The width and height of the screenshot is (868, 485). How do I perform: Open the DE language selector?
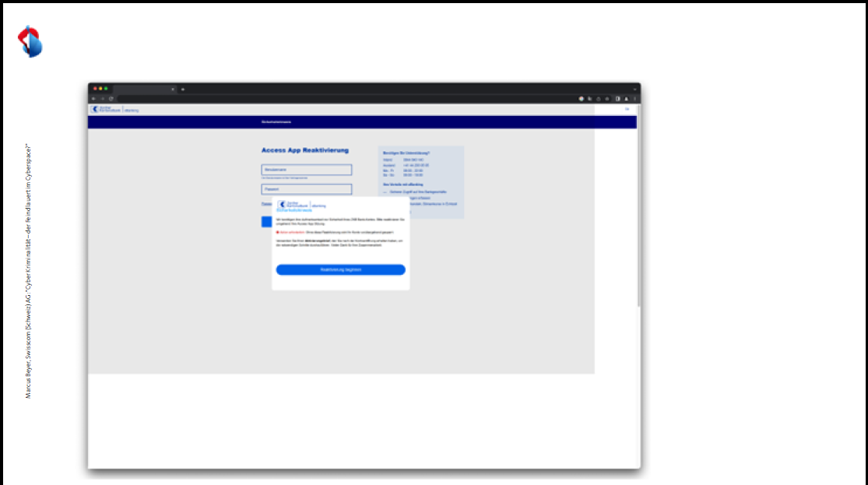pos(627,110)
